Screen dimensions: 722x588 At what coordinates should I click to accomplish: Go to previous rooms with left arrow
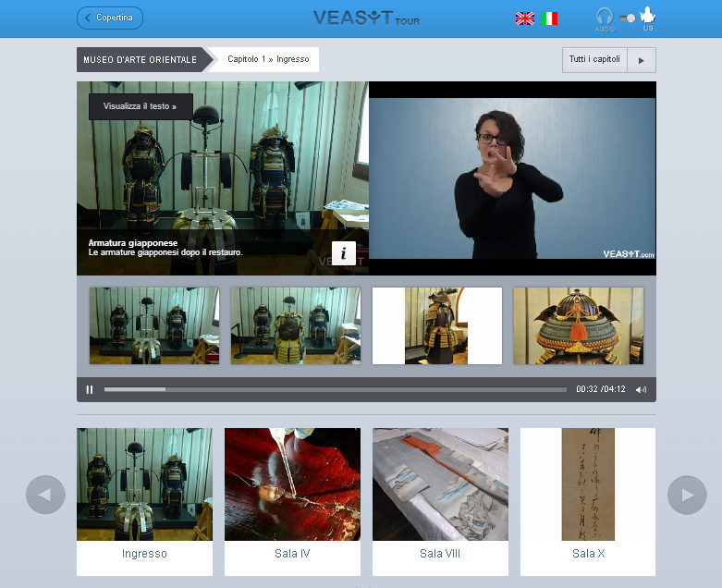pyautogui.click(x=45, y=495)
